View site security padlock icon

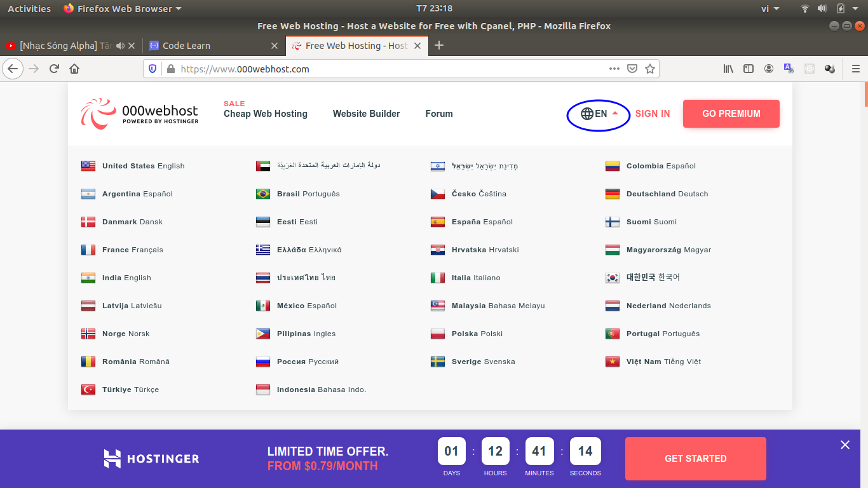170,69
